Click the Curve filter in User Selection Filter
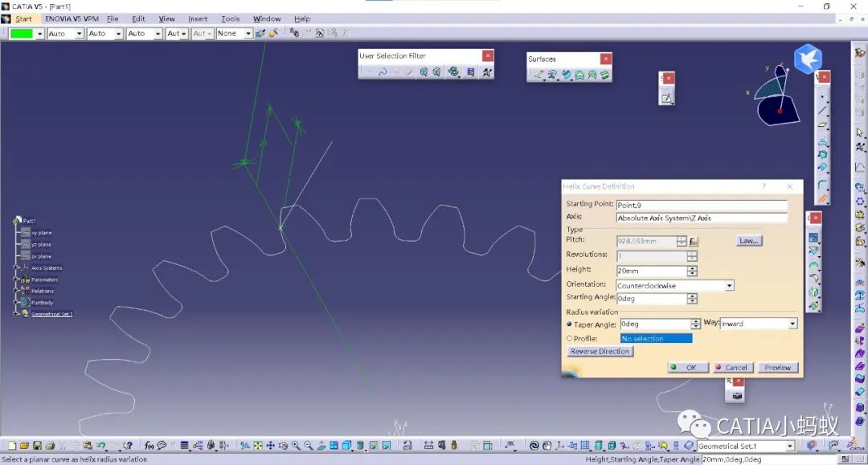The width and height of the screenshot is (868, 465). pyautogui.click(x=382, y=72)
